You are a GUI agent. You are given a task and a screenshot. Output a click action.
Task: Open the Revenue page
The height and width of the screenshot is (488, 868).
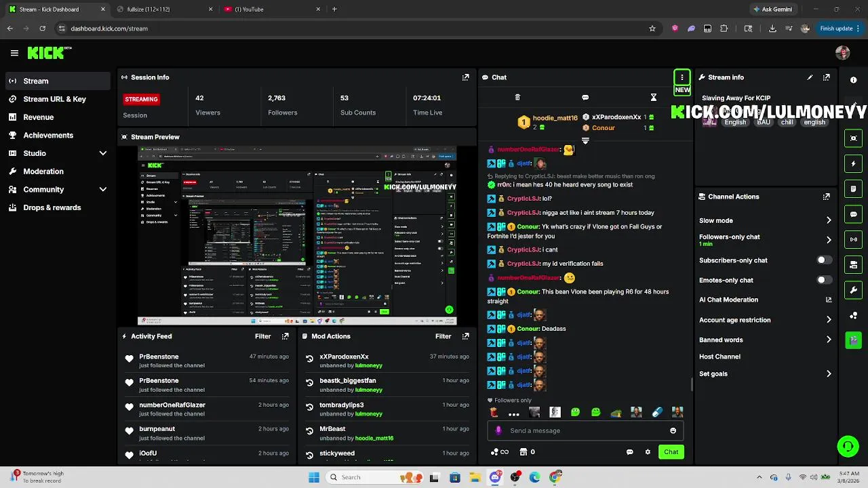coord(57,117)
